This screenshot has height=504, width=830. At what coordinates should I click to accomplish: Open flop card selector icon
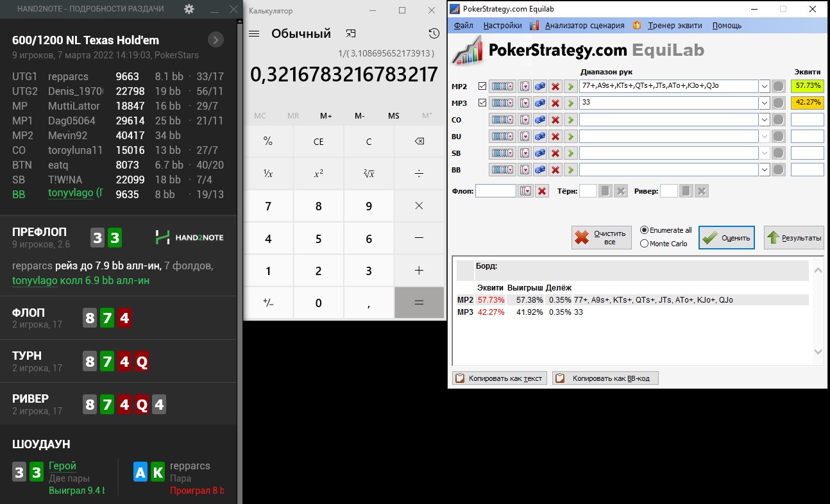coord(525,191)
